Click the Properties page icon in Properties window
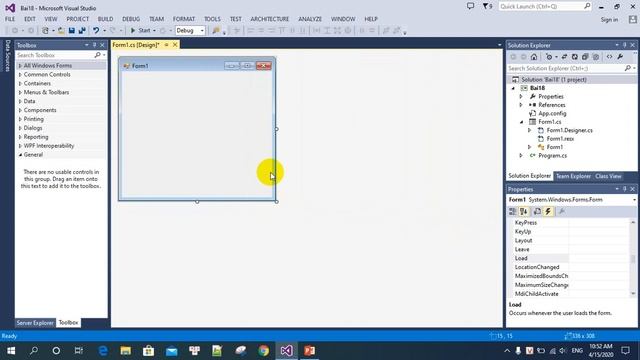The height and width of the screenshot is (360, 640). [x=537, y=211]
